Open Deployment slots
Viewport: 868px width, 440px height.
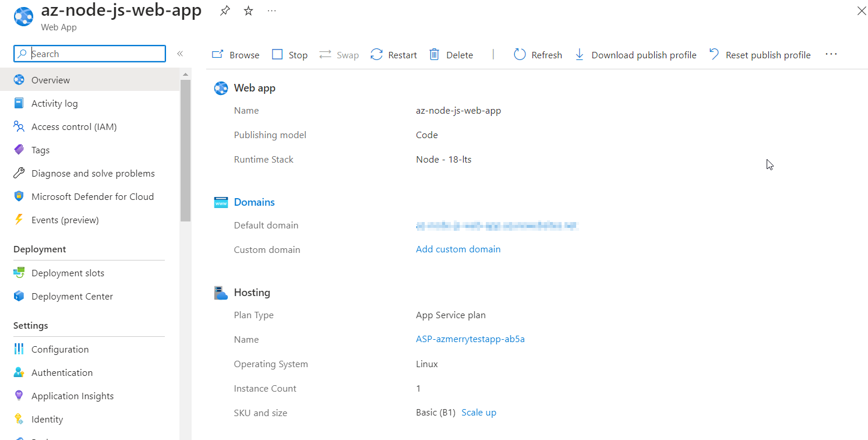click(90, 273)
